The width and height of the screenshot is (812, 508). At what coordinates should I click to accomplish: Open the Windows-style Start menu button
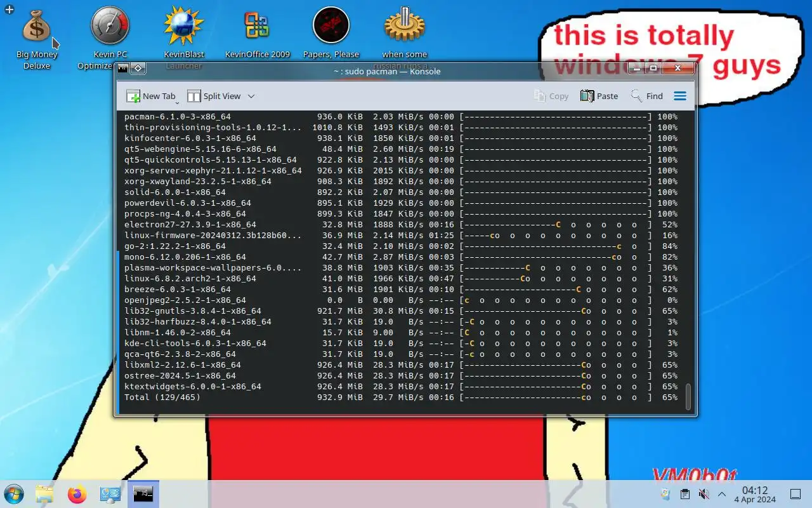[x=13, y=494]
